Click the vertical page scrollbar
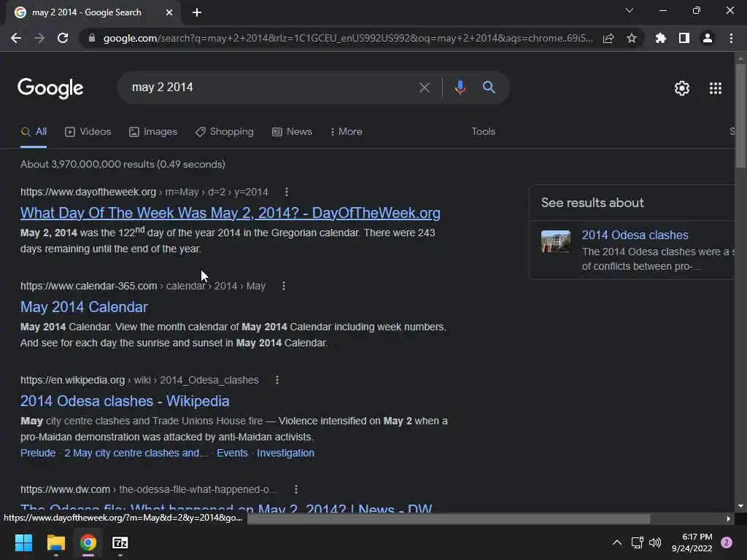 point(740,114)
